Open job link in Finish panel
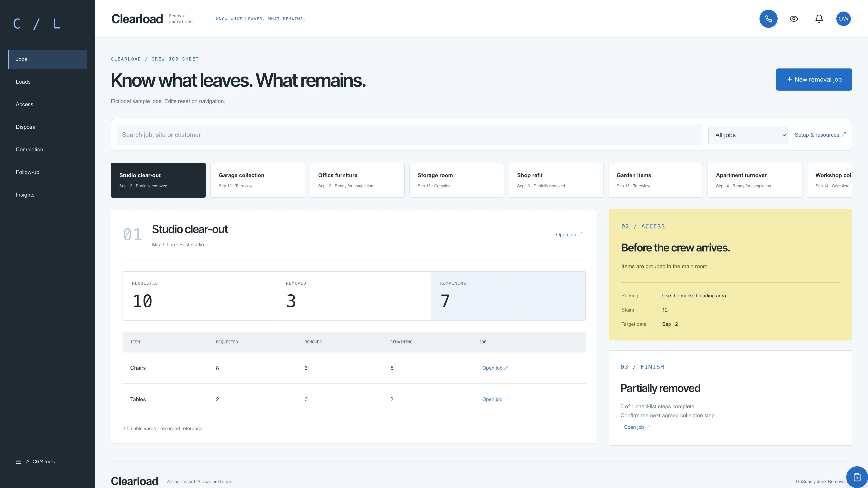 [637, 427]
